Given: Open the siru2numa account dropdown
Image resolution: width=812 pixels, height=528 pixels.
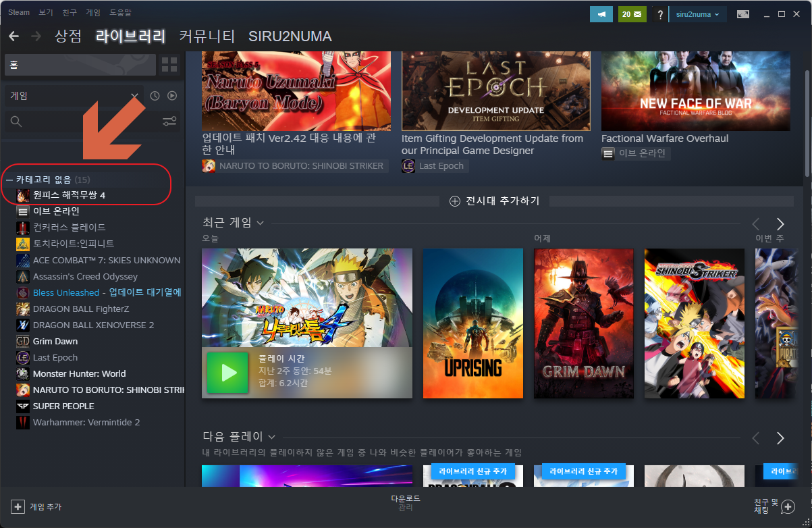Looking at the screenshot, I should coord(698,14).
